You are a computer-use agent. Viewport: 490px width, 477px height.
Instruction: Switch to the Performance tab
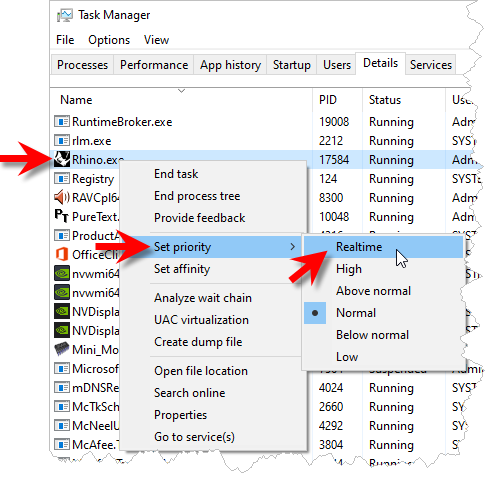pos(154,65)
